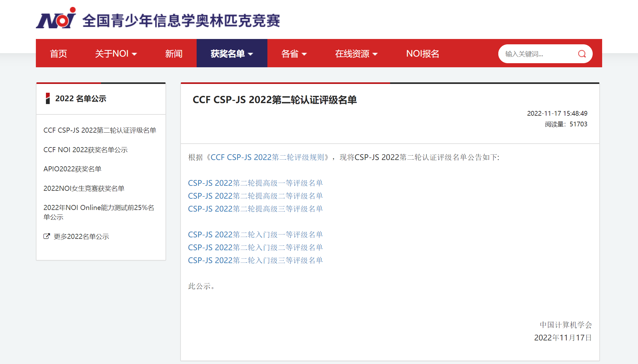Open the 更多2022名单公示 link

coord(81,236)
